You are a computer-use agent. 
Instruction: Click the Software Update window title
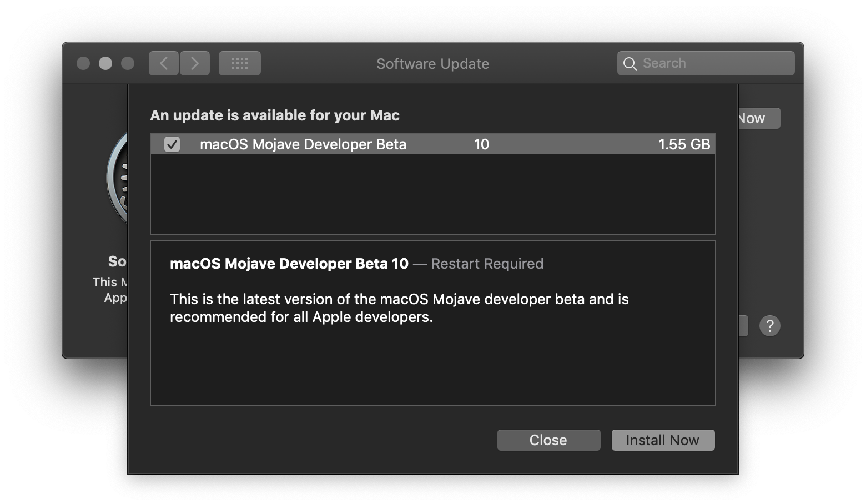point(432,64)
